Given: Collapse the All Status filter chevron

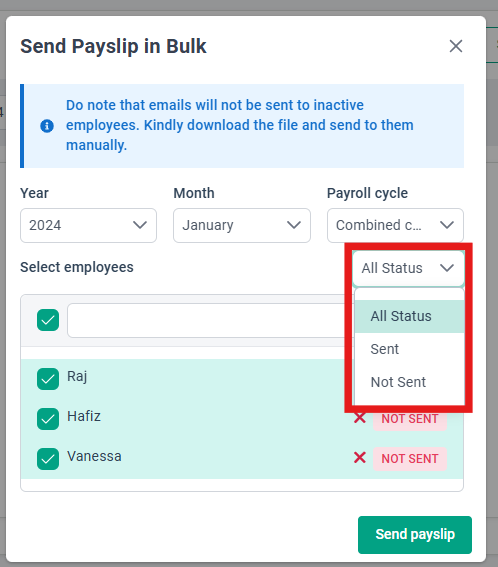Looking at the screenshot, I should 447,268.
